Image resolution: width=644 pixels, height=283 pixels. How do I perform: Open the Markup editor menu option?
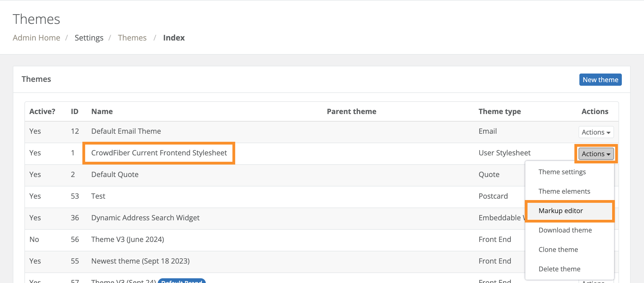561,211
